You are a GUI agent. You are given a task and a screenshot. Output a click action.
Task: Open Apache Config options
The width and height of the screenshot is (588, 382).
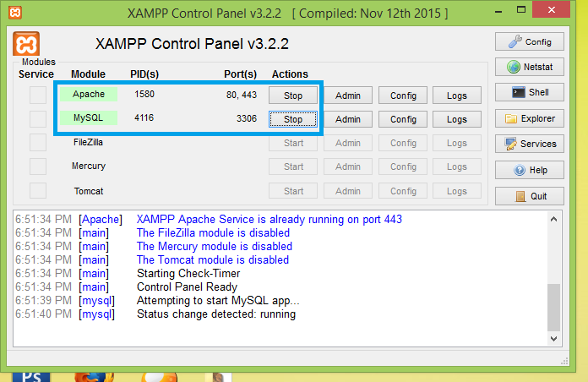click(x=403, y=95)
